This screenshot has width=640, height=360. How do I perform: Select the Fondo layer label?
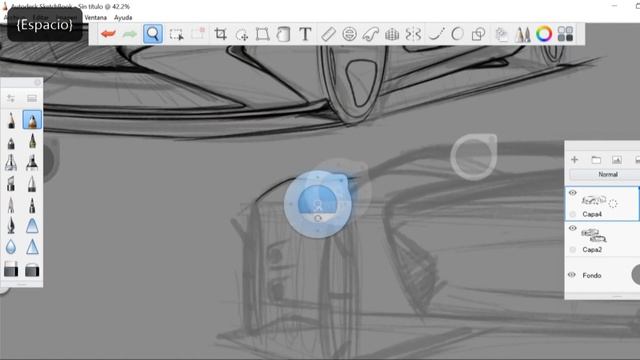592,276
